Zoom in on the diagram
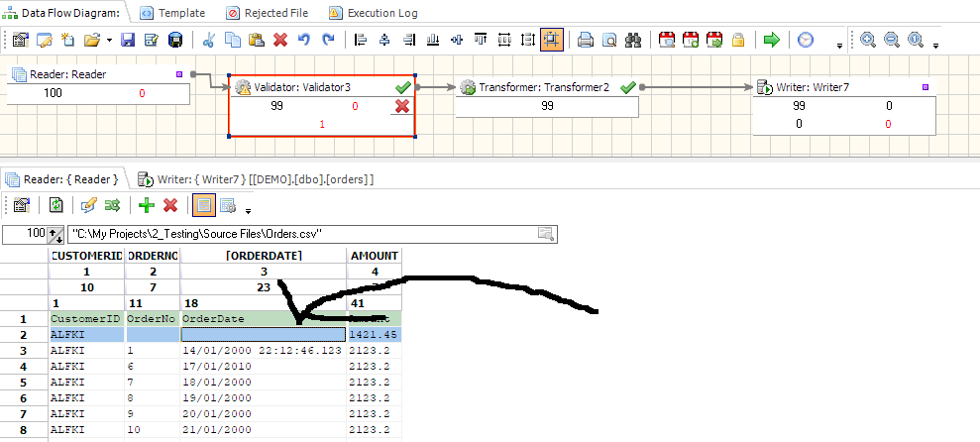The width and height of the screenshot is (980, 442). tap(867, 40)
